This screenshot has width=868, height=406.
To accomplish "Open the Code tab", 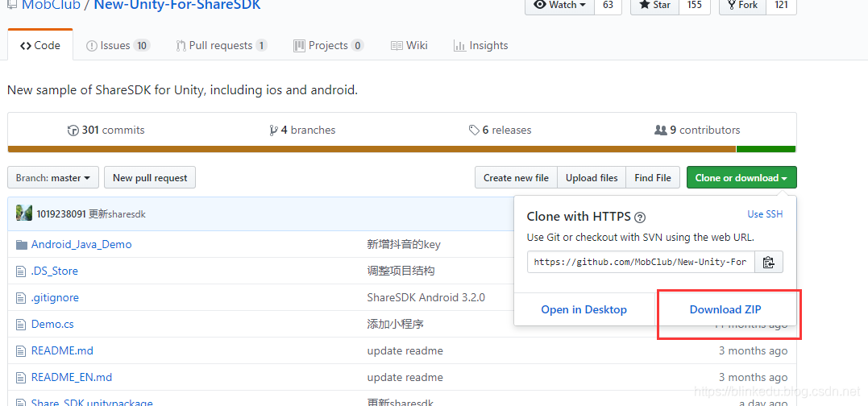I will point(39,45).
